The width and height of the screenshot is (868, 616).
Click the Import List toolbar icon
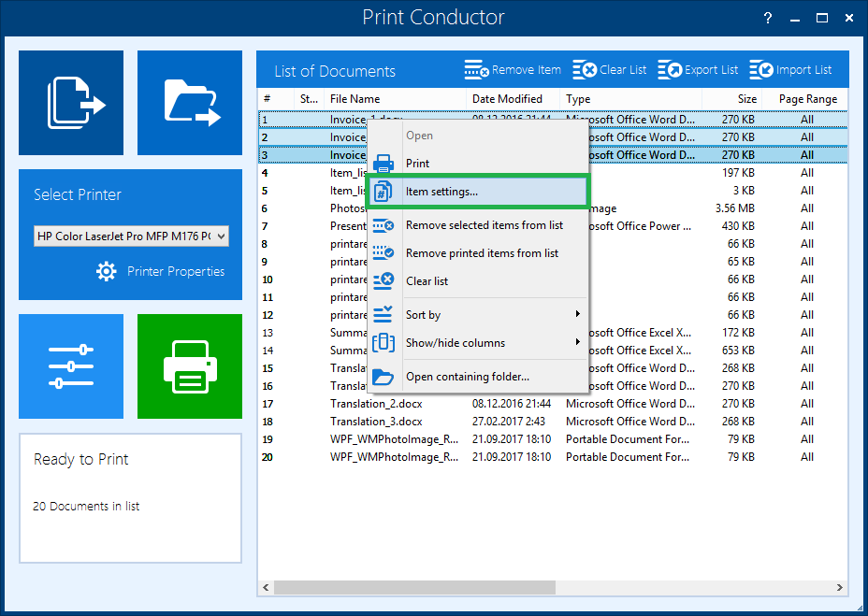coord(761,70)
